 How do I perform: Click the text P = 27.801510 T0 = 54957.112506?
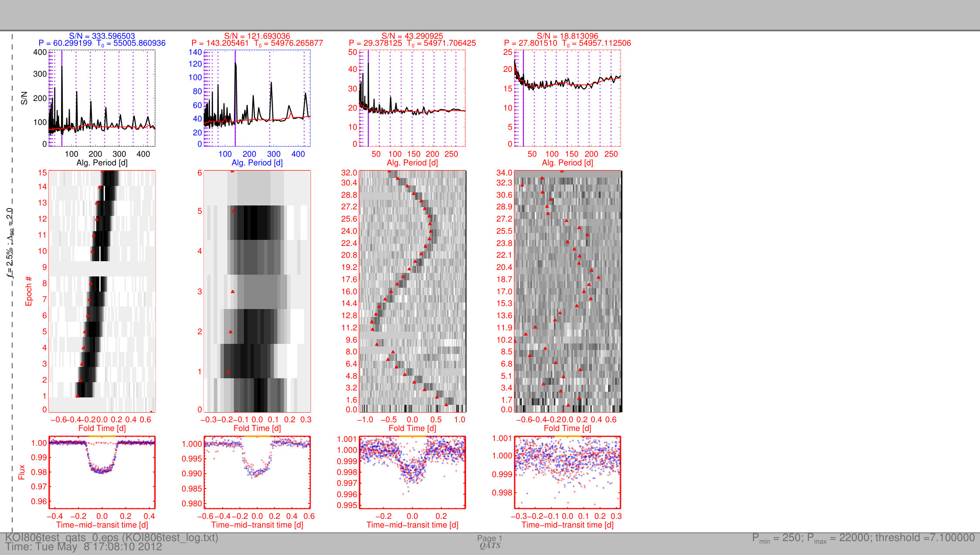coord(567,43)
